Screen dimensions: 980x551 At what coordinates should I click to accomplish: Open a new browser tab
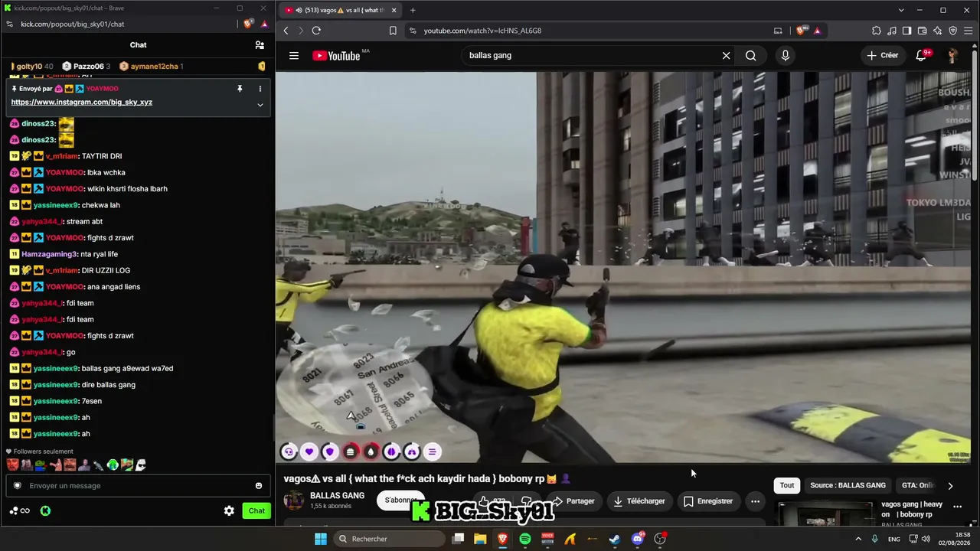coord(413,10)
